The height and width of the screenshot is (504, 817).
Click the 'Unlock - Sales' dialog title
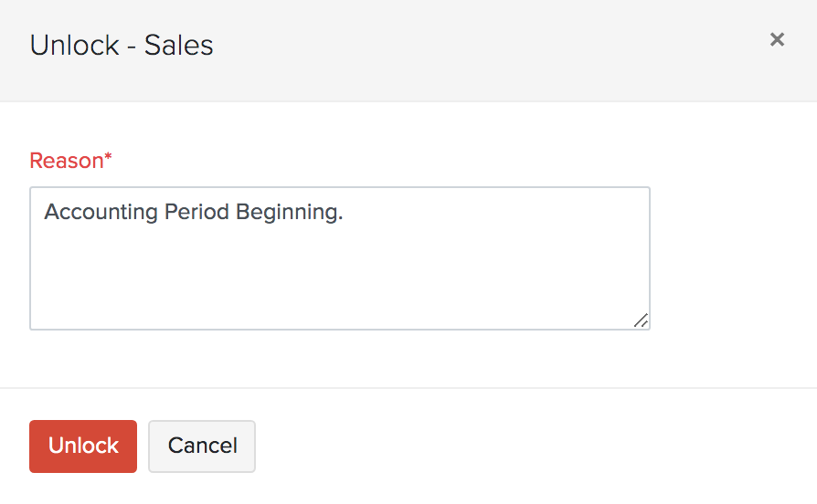(x=122, y=45)
